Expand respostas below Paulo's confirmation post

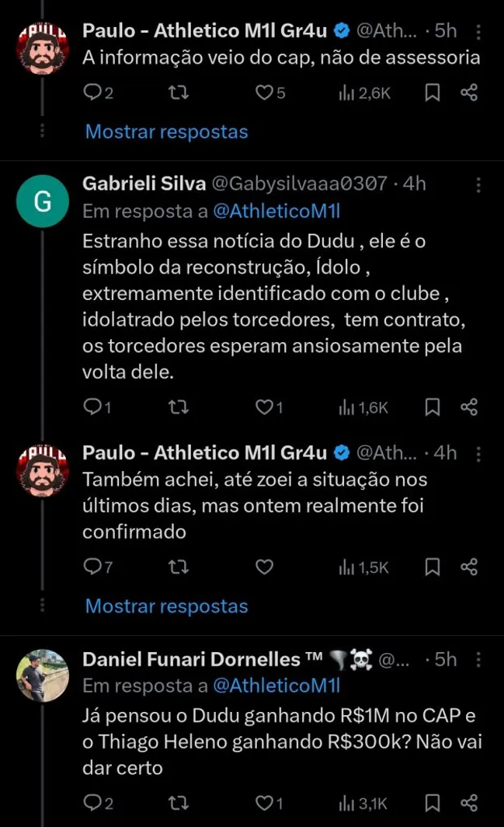tap(166, 605)
